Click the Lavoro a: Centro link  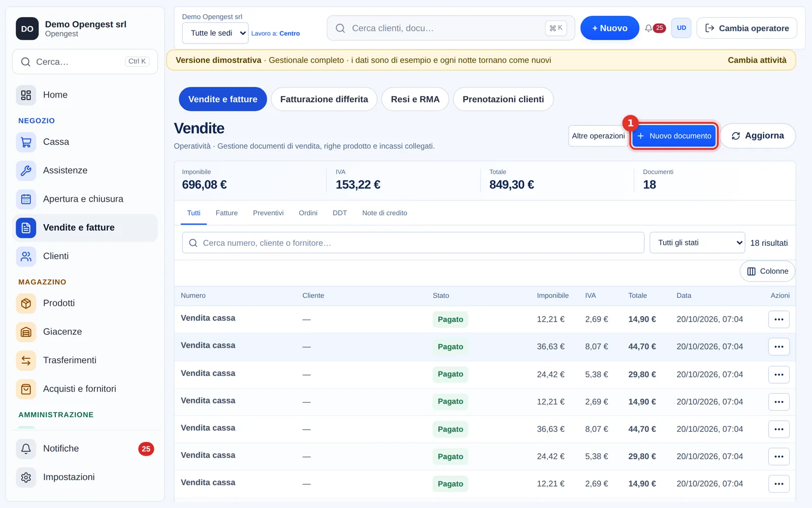[276, 34]
